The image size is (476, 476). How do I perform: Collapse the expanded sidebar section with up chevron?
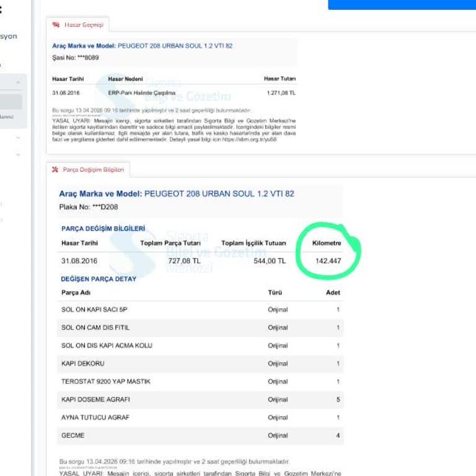[18, 82]
